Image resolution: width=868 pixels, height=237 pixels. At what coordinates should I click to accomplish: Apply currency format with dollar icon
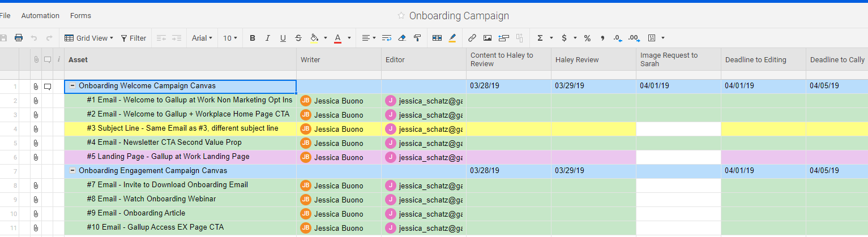pyautogui.click(x=564, y=38)
